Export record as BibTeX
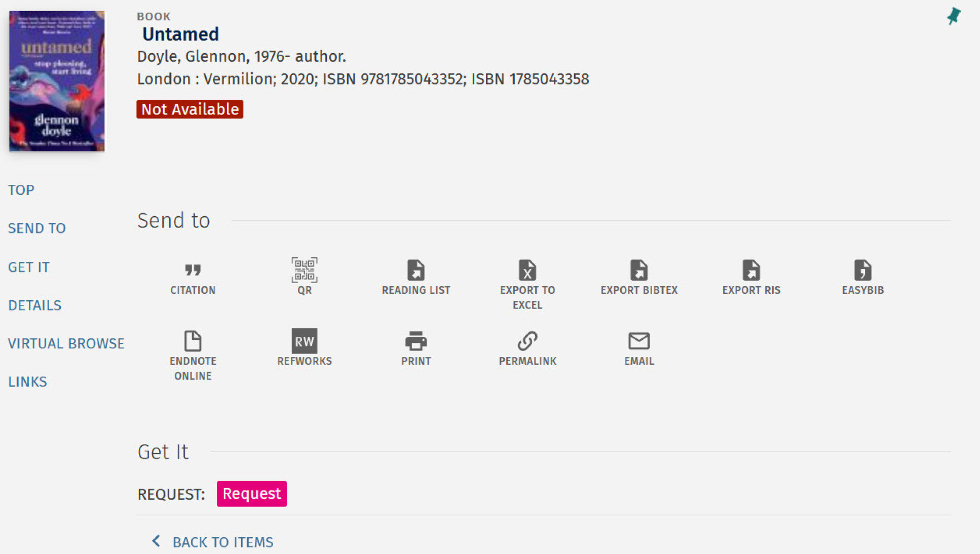980x554 pixels. click(638, 277)
